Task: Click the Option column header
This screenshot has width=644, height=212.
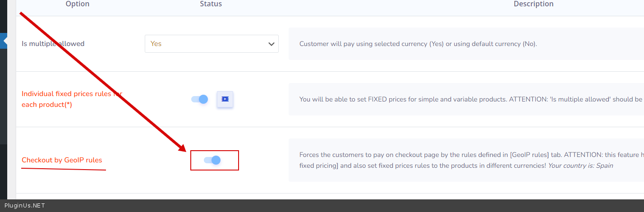Action: pos(78,4)
